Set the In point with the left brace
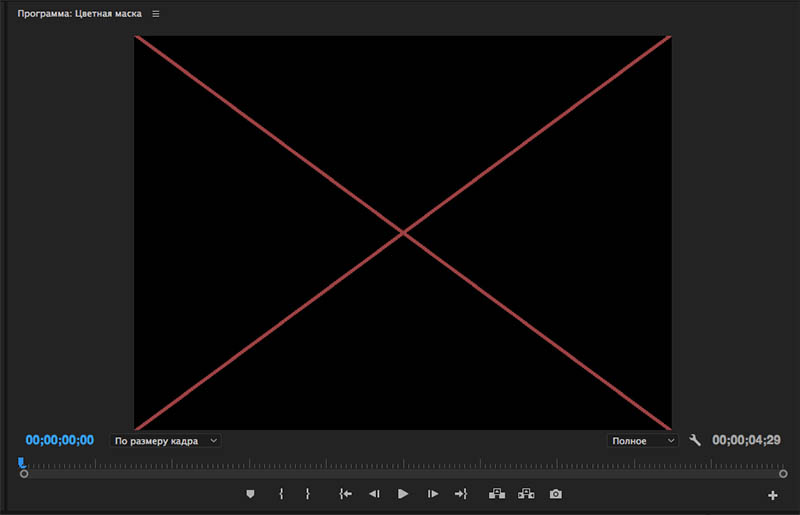 tap(281, 494)
